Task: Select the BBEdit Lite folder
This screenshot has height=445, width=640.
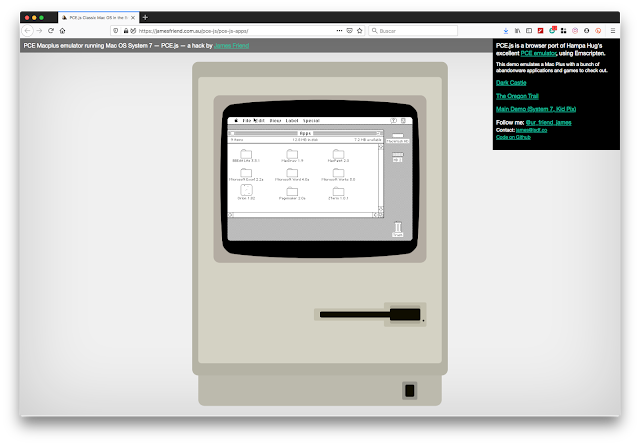Action: tap(246, 156)
